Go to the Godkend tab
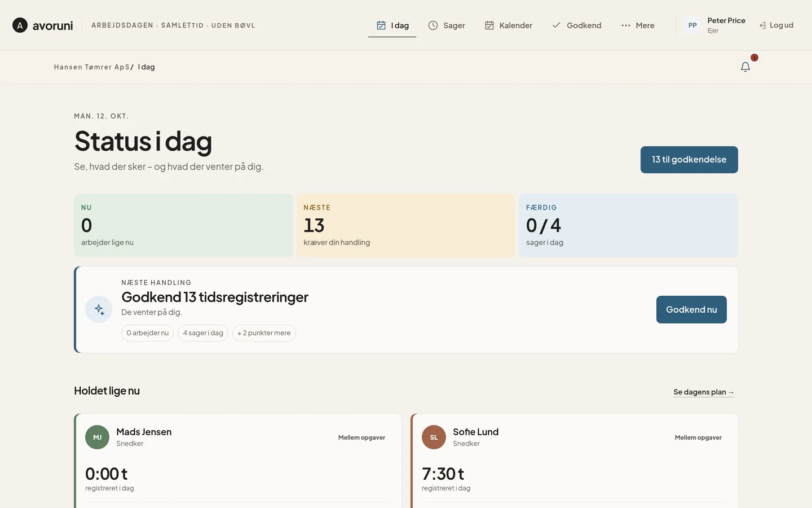812x508 pixels. tap(577, 25)
